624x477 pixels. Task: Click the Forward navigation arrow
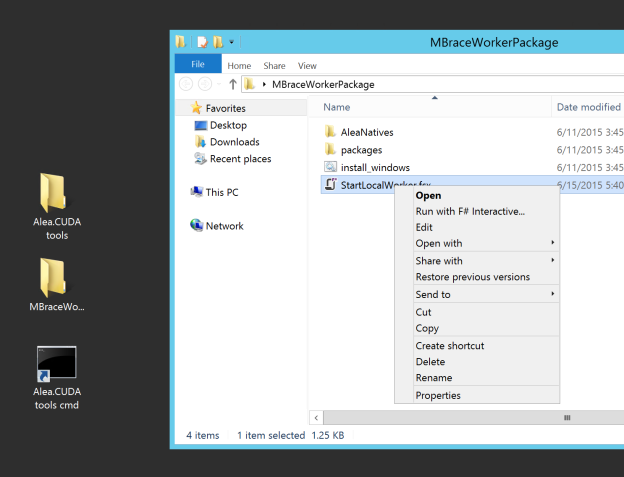(205, 84)
